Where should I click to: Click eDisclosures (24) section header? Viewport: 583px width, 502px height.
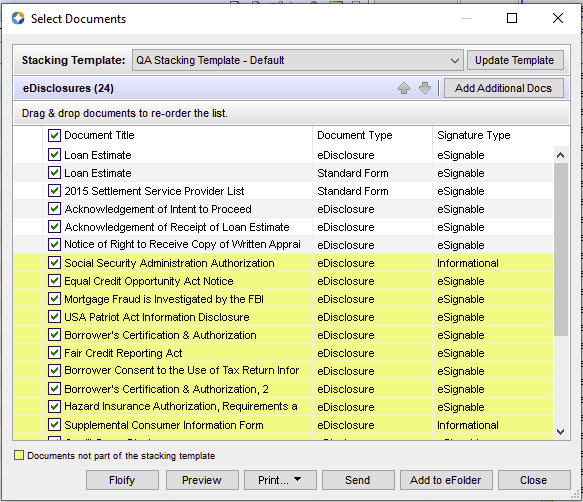tap(68, 89)
